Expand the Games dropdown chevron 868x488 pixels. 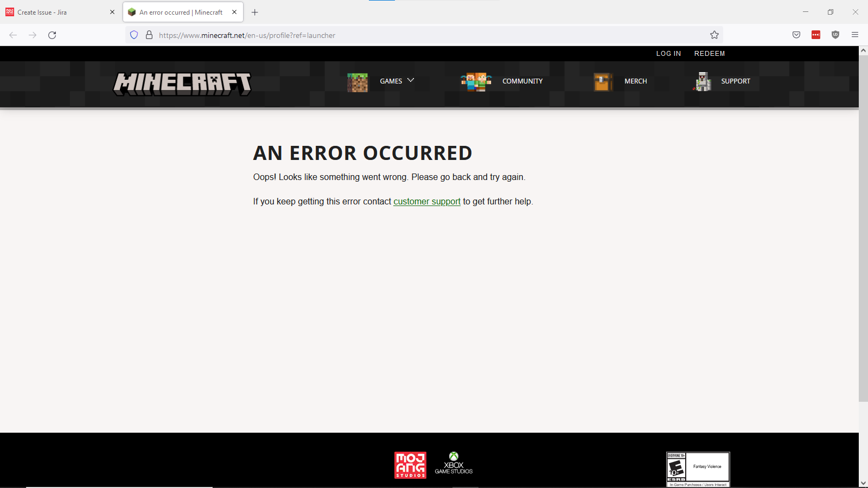[411, 80]
